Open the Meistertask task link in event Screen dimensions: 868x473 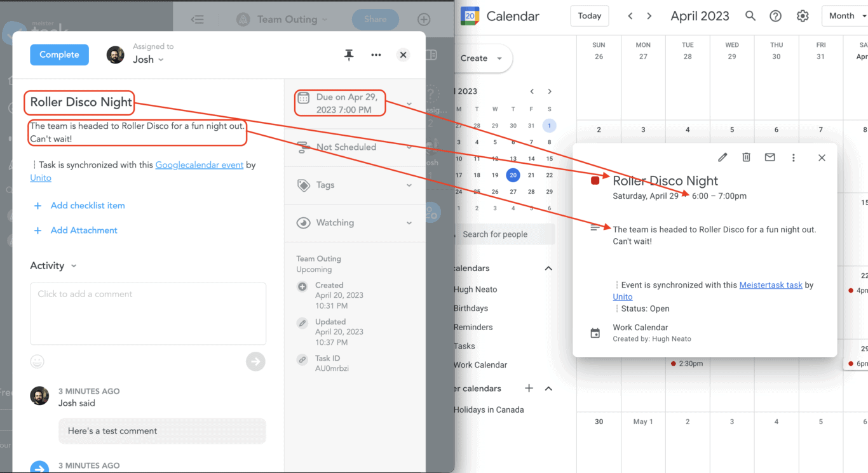(x=771, y=286)
